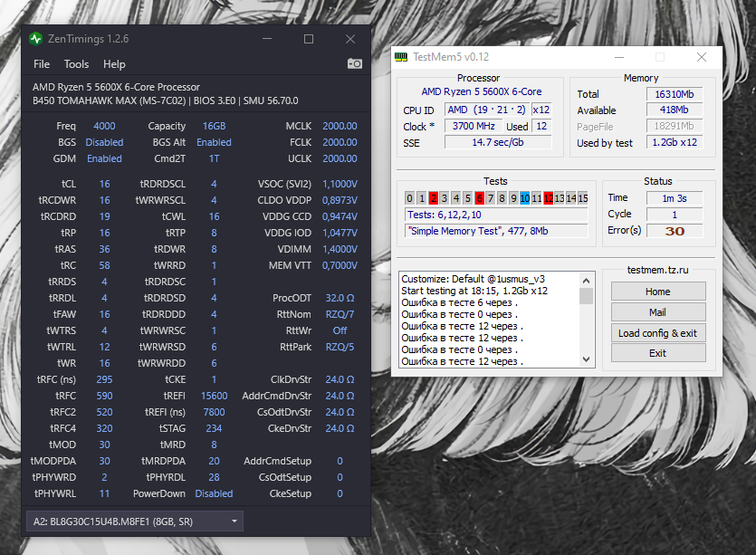Click the TestMem5 memory chip title icon
The image size is (756, 555).
point(401,57)
